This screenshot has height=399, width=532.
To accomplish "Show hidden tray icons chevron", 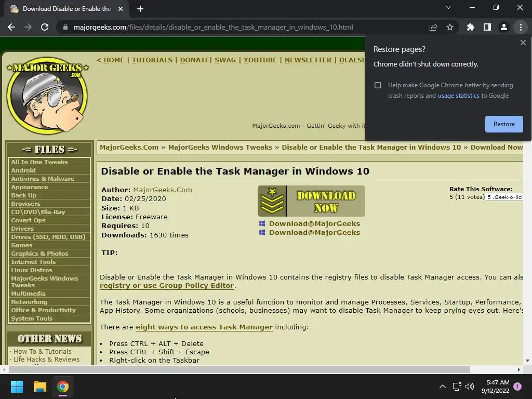I will pyautogui.click(x=443, y=387).
